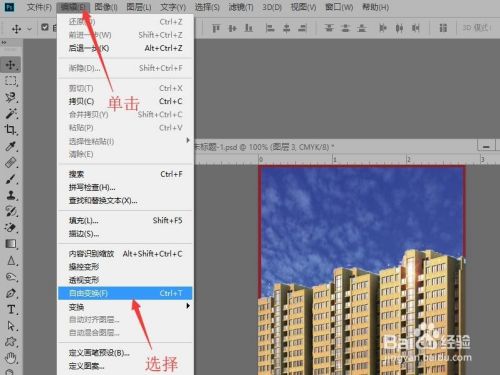Screen dimensions: 500x375
Task: Choose 自由变换(F) from Edit menu
Action: tap(125, 293)
